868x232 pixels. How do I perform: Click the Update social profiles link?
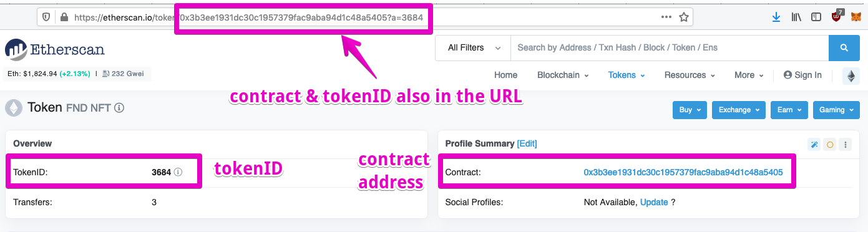click(x=654, y=202)
